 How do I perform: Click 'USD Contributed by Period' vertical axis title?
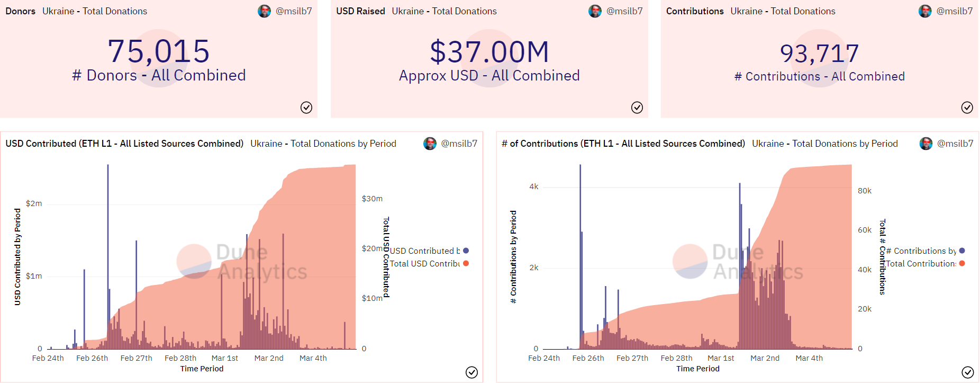17,257
